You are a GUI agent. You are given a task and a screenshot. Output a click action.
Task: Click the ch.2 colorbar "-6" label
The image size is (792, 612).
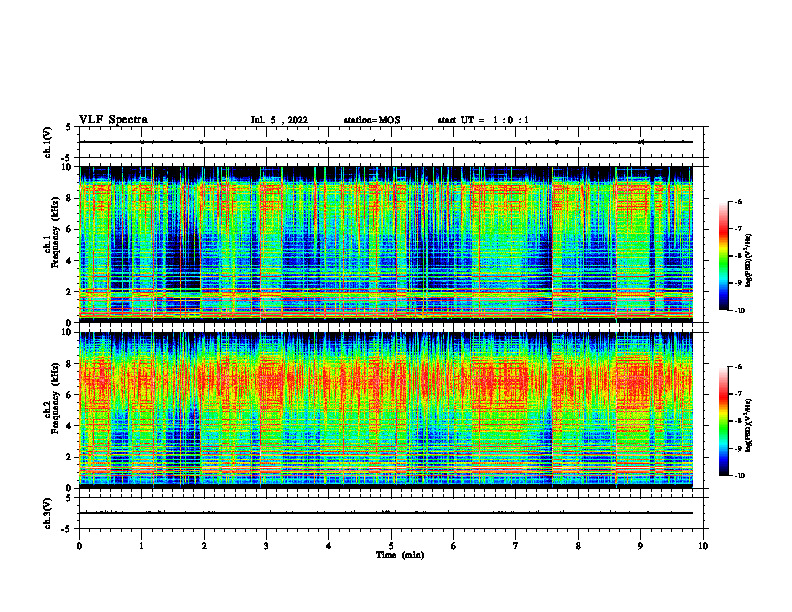[738, 367]
